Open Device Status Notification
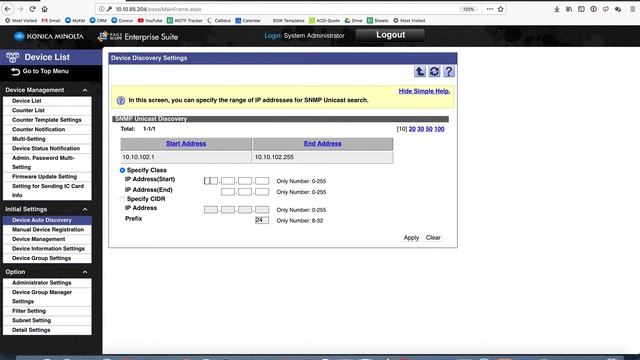 [x=47, y=148]
